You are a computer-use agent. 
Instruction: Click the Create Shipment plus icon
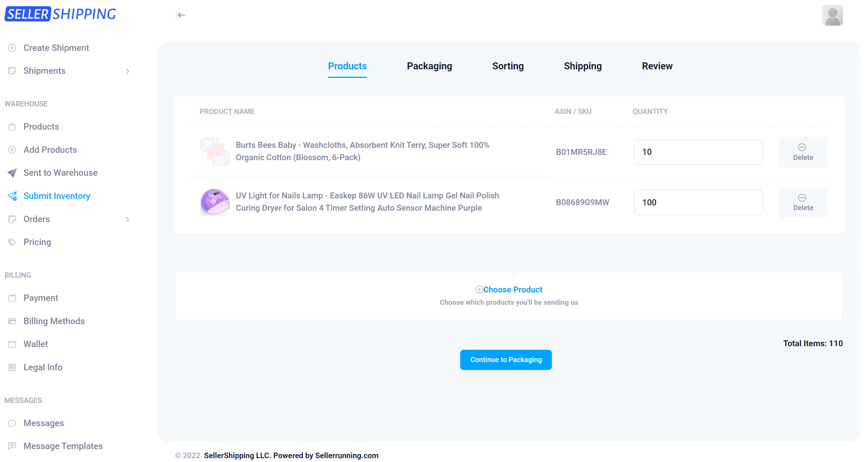12,48
